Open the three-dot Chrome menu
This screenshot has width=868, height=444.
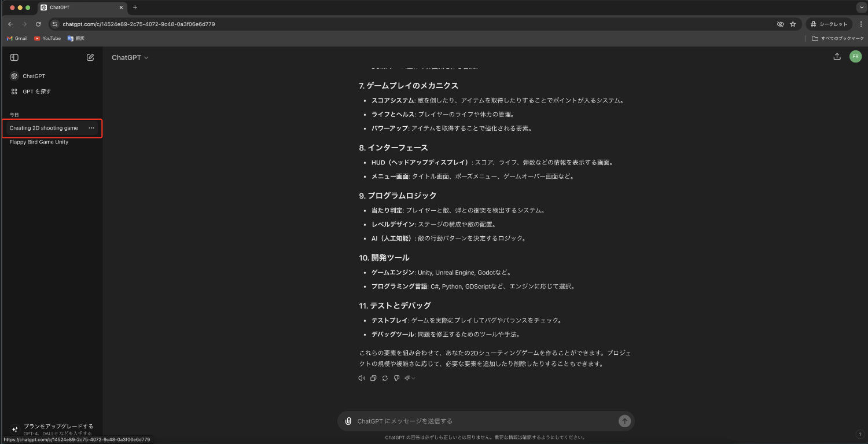tap(860, 24)
